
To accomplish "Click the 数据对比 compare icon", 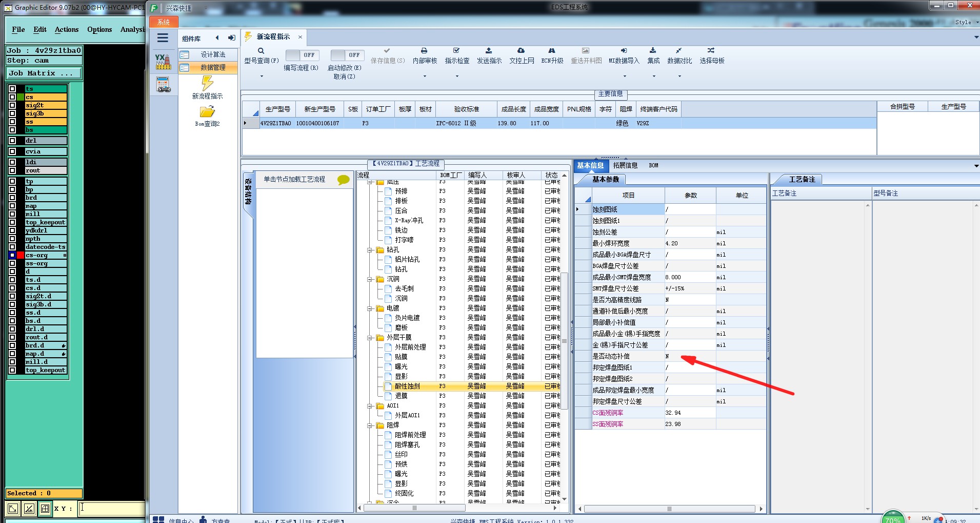I will [679, 51].
